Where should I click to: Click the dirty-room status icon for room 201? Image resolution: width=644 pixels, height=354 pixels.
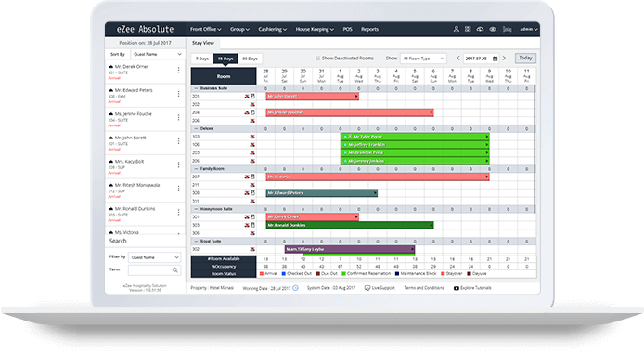coord(247,97)
